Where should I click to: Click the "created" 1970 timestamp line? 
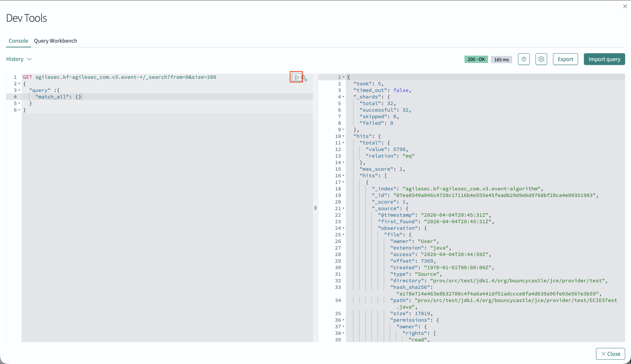[x=442, y=268]
